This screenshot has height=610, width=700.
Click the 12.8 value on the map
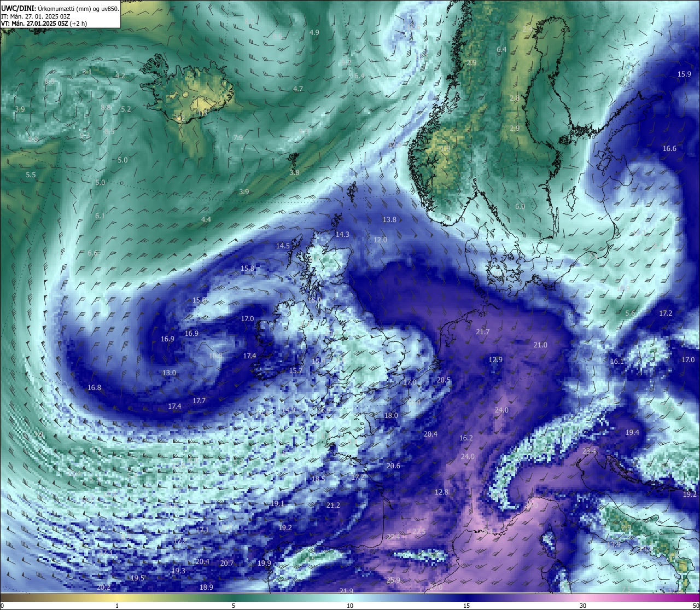(441, 492)
